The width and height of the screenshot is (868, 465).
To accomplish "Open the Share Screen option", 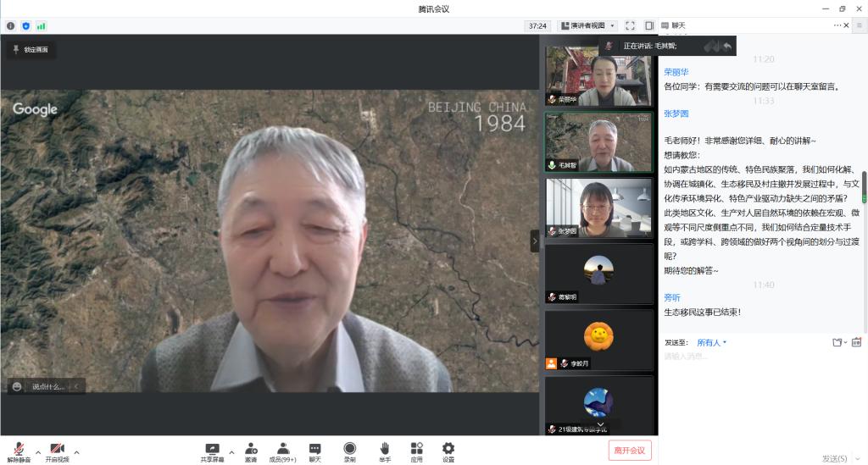I will coord(212,451).
